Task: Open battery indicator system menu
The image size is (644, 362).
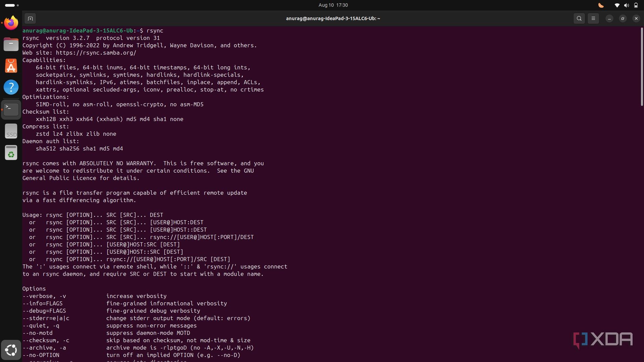Action: coord(636,5)
